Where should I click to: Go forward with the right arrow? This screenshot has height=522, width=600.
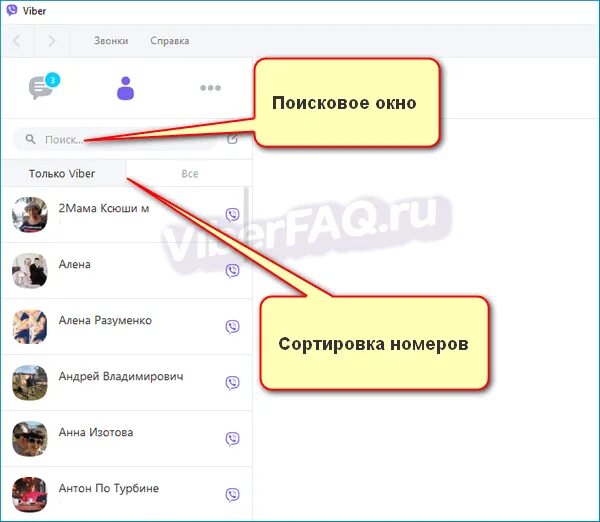pyautogui.click(x=52, y=41)
